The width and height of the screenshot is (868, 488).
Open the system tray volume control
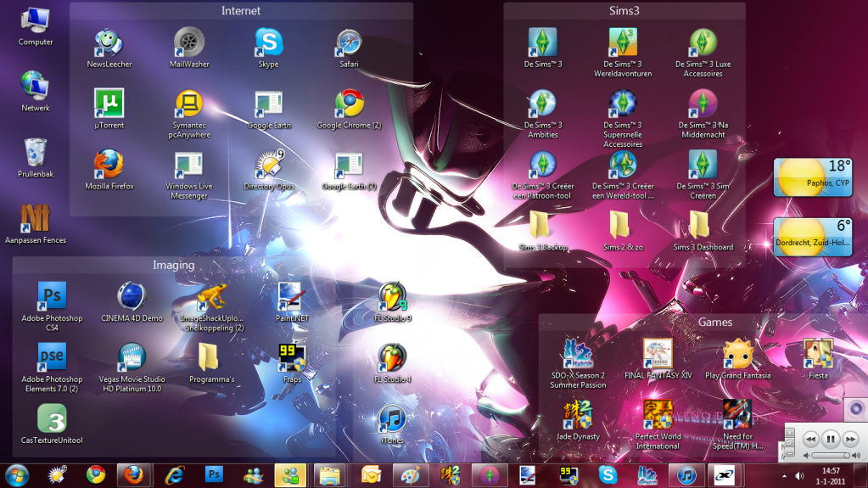[x=799, y=476]
